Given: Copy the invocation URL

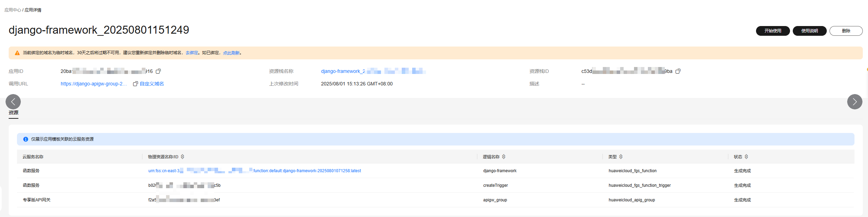Looking at the screenshot, I should 135,84.
